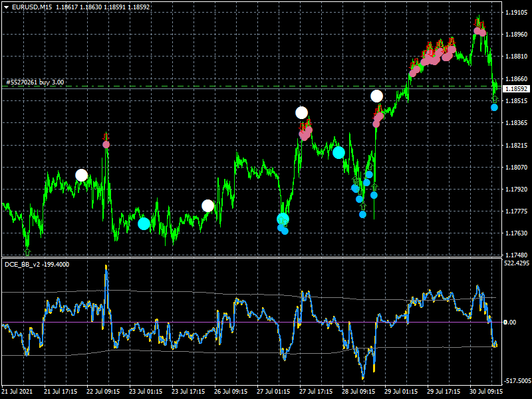
Task: Click price axis label 1.18515
Action: coord(517,101)
